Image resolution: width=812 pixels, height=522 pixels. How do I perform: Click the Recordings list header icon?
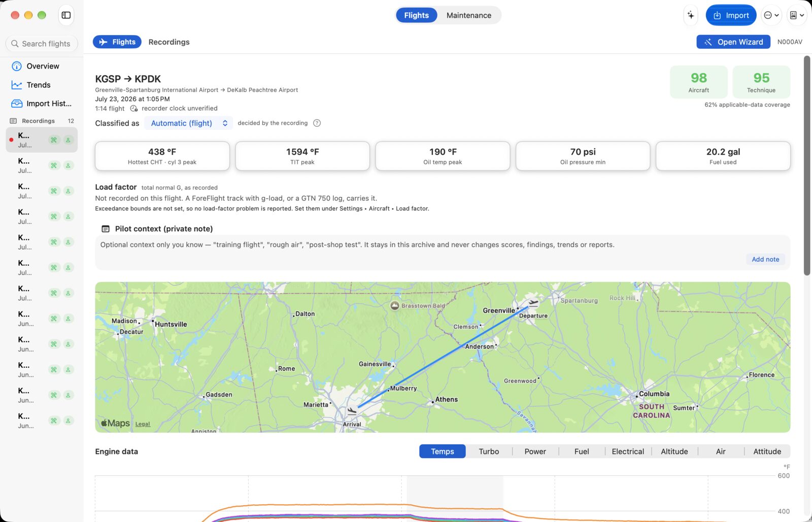(x=13, y=121)
